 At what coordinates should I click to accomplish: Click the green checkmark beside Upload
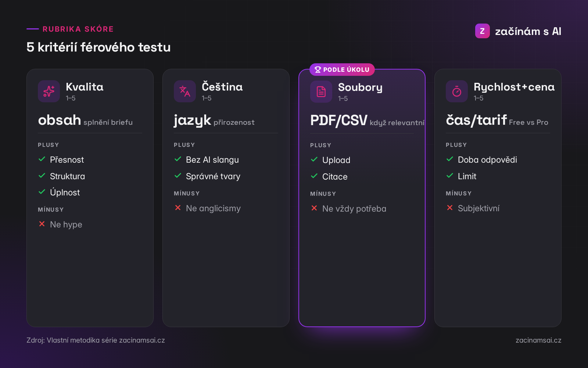pos(314,159)
